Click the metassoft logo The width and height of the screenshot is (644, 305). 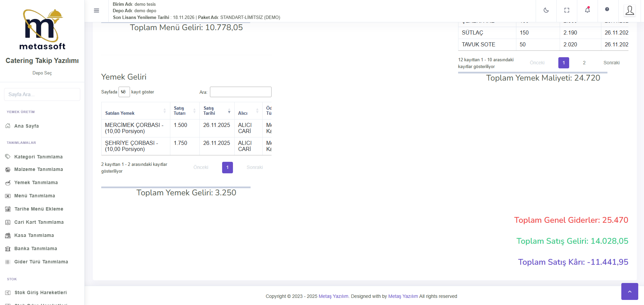pyautogui.click(x=42, y=30)
